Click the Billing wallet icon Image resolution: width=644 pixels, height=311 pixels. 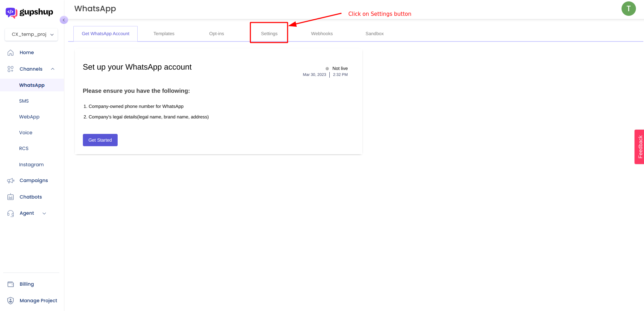[11, 284]
